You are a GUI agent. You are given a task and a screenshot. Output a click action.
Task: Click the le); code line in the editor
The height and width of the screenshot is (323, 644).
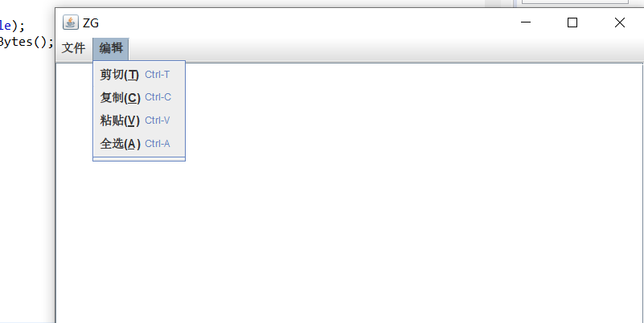[12, 26]
